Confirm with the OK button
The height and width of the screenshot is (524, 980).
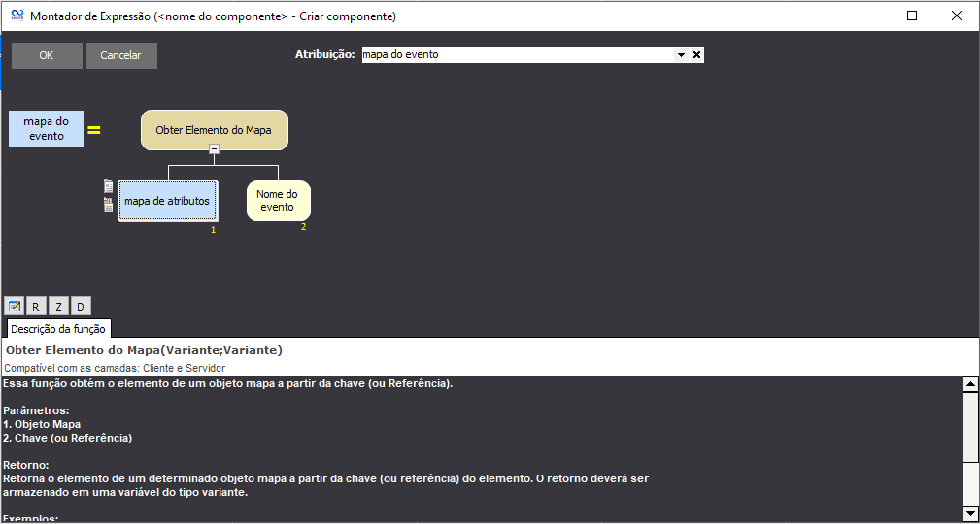47,55
